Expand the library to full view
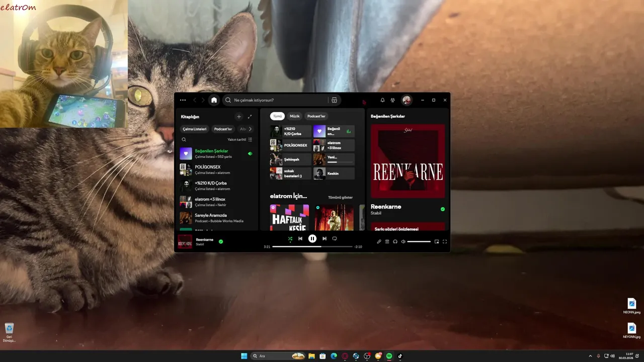The height and width of the screenshot is (362, 644). pos(250,117)
